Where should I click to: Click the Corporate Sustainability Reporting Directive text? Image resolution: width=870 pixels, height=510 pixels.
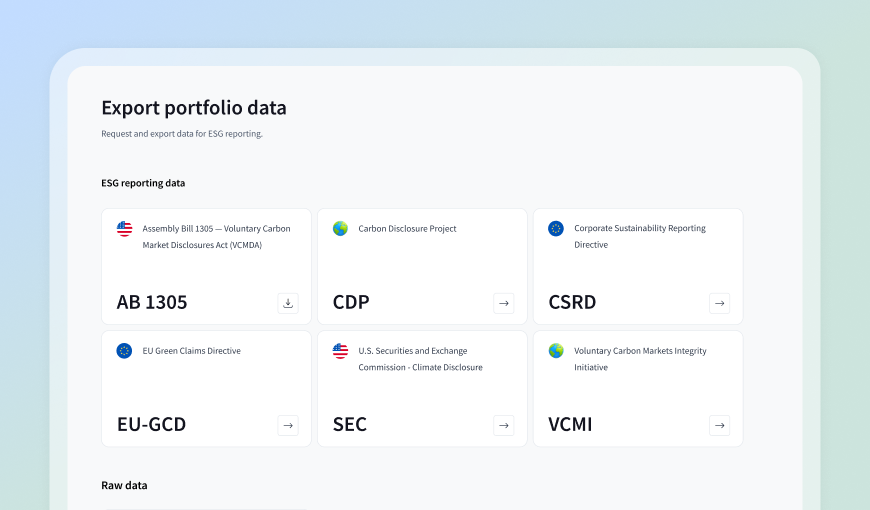[640, 236]
